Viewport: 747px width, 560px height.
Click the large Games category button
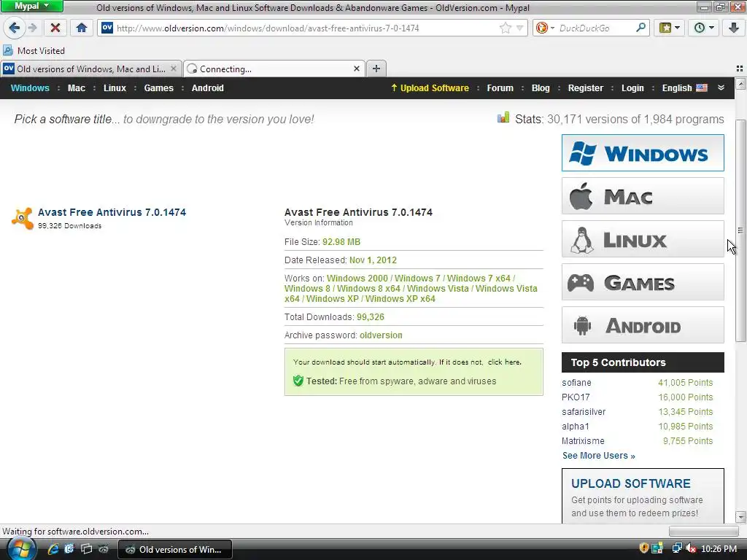coord(643,282)
